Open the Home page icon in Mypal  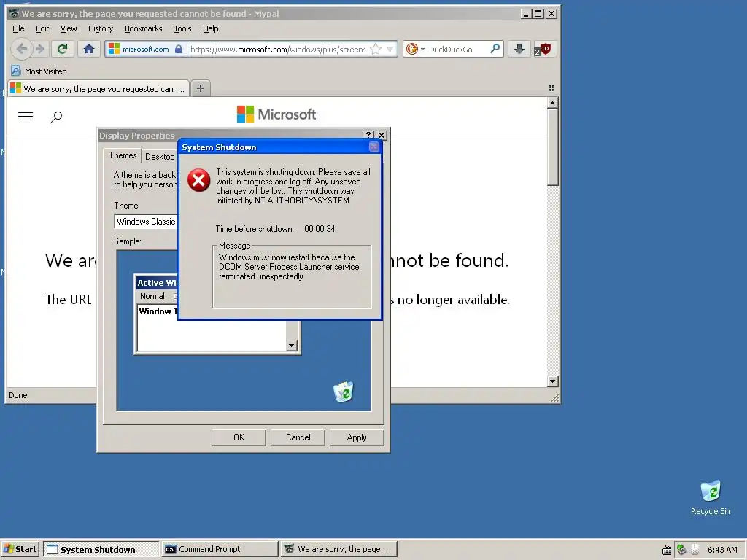coord(88,49)
